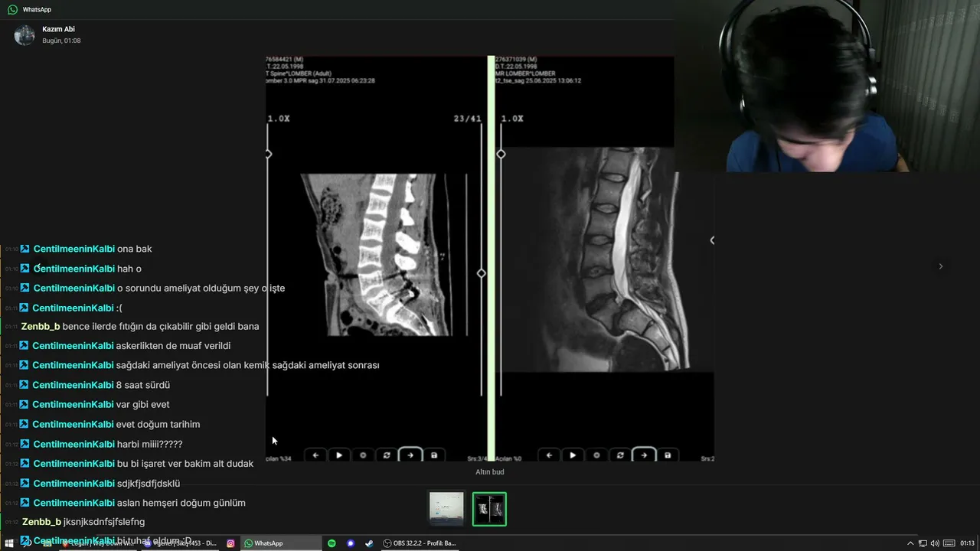Click zoom slider handle on right MR scan
Screen dimensions: 980x551
pos(501,154)
